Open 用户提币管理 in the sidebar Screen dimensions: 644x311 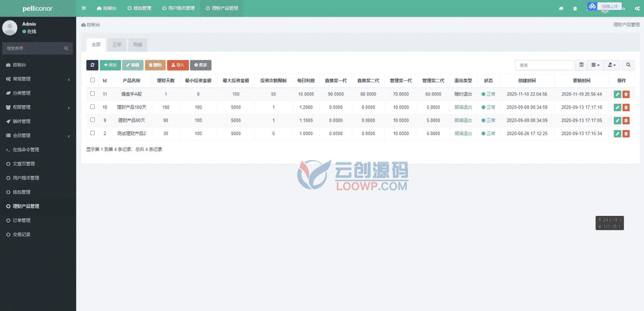(x=38, y=178)
